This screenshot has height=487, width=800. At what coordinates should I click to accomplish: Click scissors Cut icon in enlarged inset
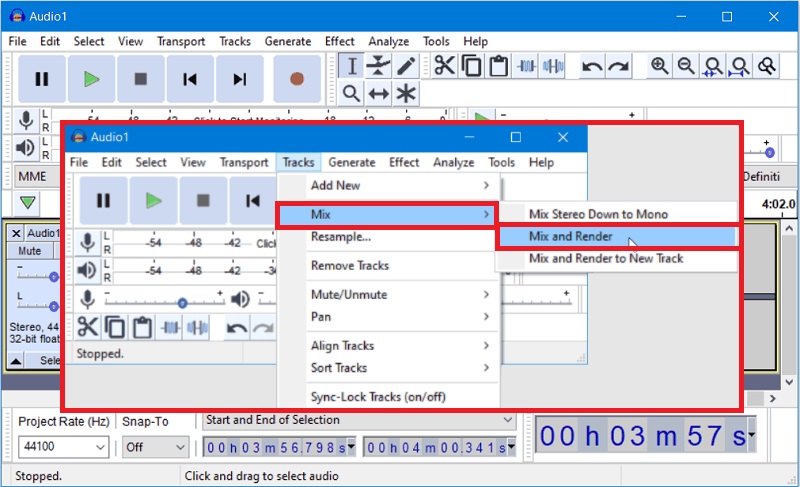click(88, 327)
